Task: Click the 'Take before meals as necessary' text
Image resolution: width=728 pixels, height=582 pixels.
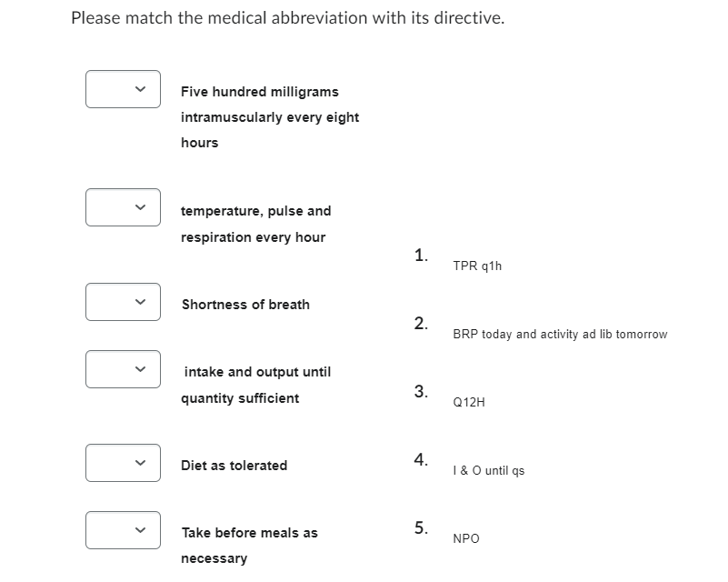Action: point(249,545)
